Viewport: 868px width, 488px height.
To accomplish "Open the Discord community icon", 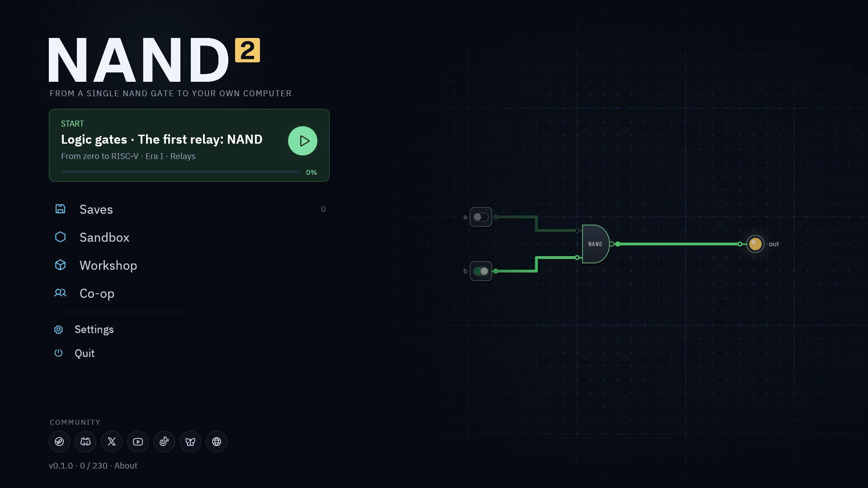I will click(x=85, y=441).
